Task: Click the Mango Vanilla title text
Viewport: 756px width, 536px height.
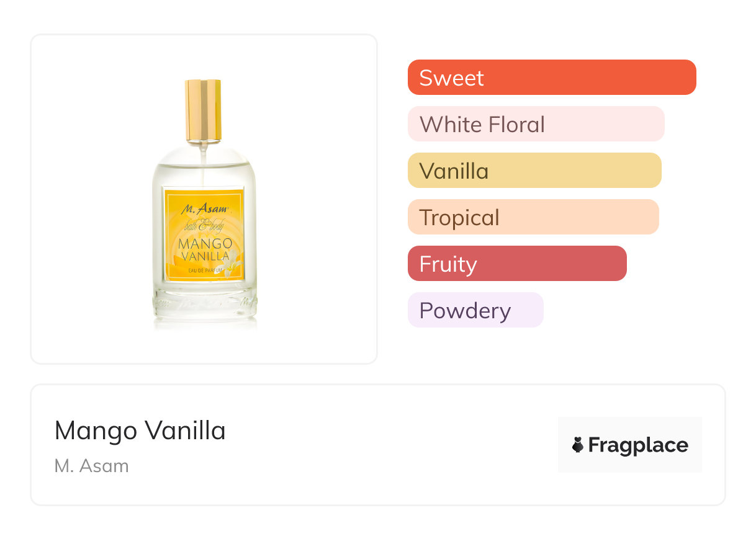Action: coord(140,431)
